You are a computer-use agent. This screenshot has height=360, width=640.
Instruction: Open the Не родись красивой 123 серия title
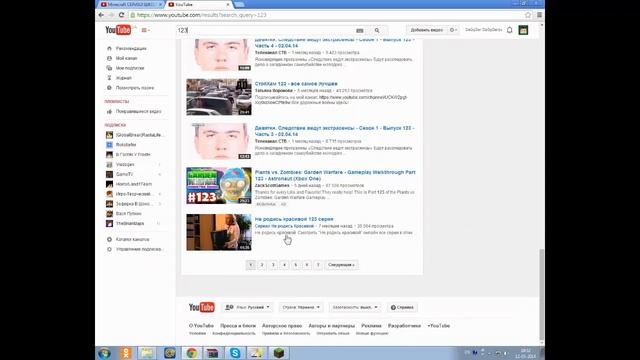(x=294, y=219)
